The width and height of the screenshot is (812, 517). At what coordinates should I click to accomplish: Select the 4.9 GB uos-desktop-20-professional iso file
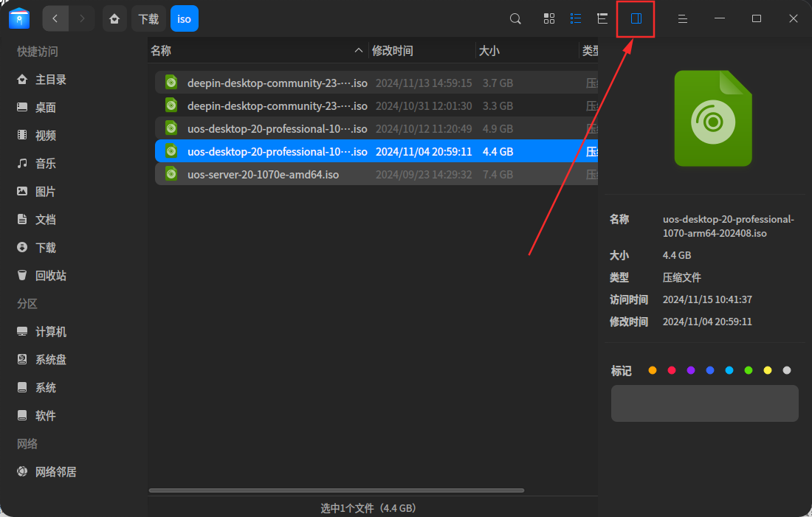tap(376, 128)
